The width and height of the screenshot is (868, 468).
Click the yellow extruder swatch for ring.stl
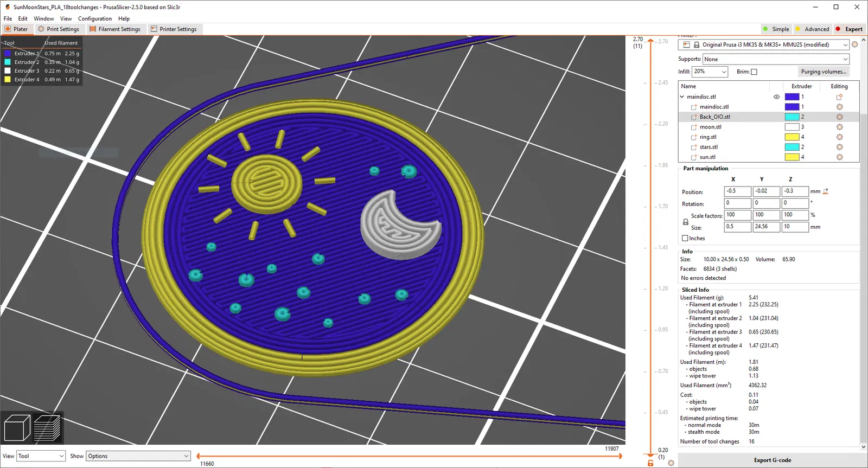tap(792, 137)
